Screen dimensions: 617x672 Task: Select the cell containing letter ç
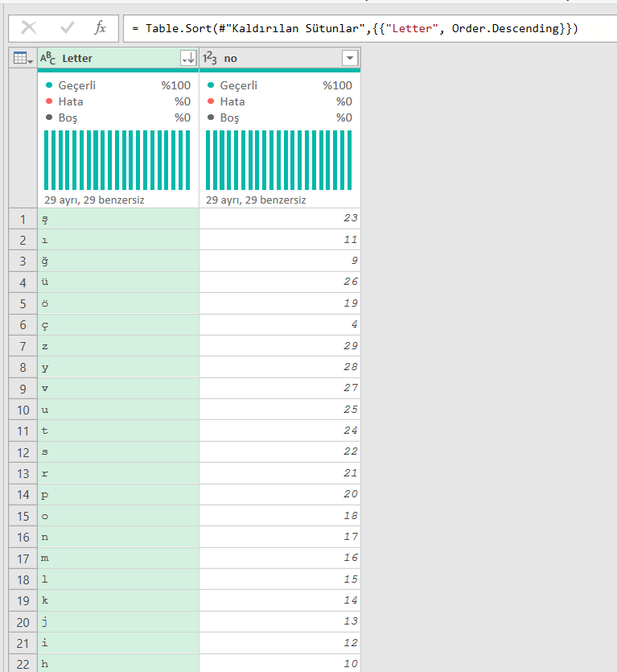point(118,325)
